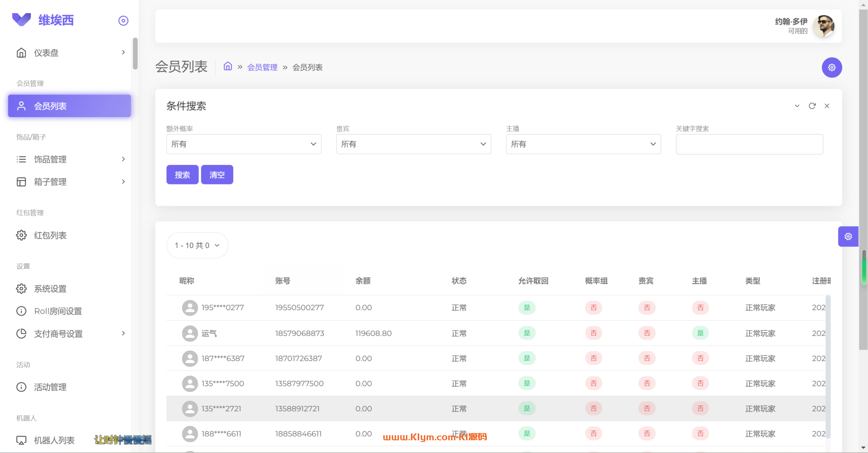868x453 pixels.
Task: Click the sidebar target toggle icon near logo
Action: tap(123, 21)
